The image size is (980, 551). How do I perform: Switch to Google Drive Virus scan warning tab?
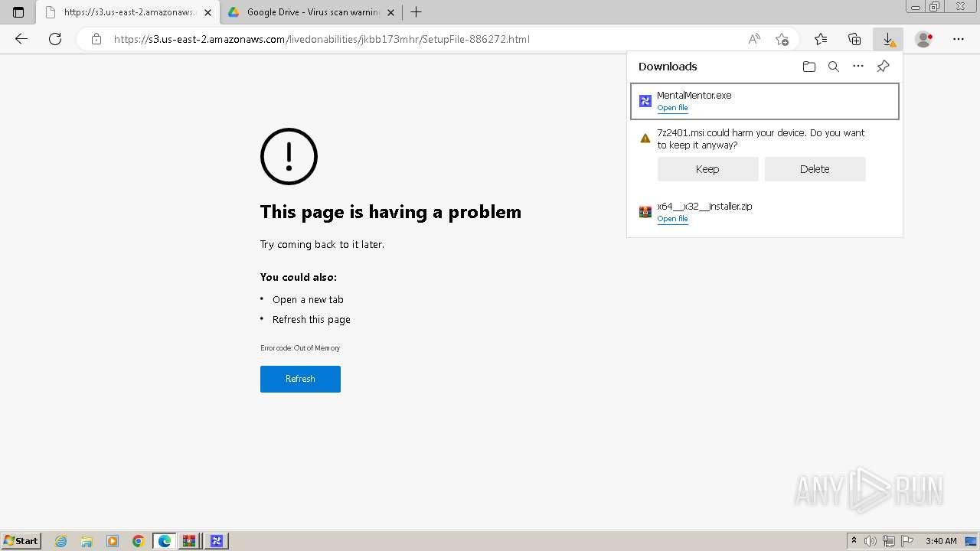(312, 12)
